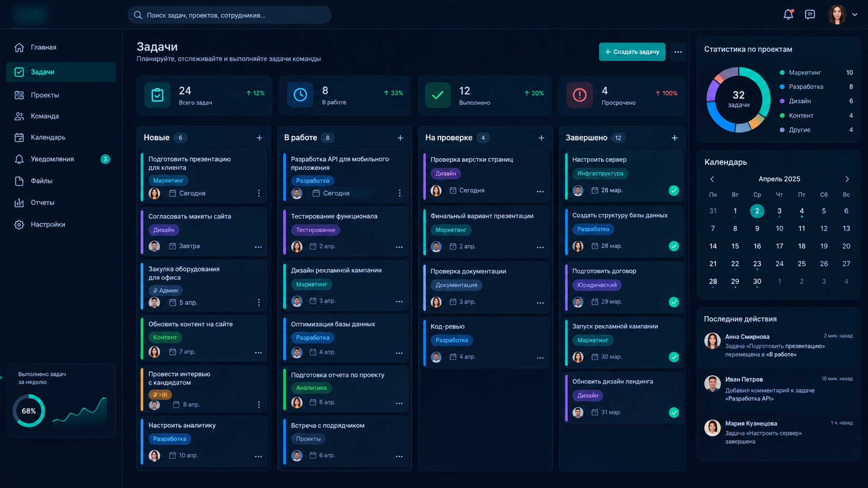This screenshot has width=868, height=488.
Task: Expand the user profile menu arrow
Action: (855, 15)
